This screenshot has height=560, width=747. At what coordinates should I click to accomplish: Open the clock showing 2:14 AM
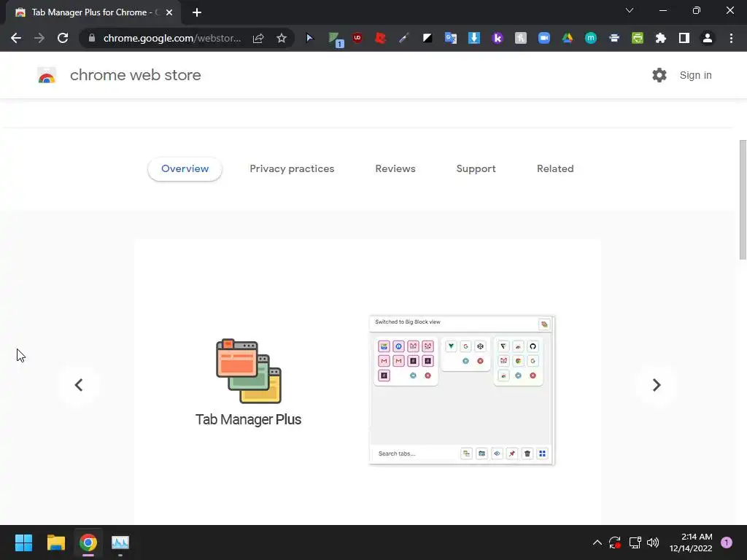pyautogui.click(x=691, y=542)
